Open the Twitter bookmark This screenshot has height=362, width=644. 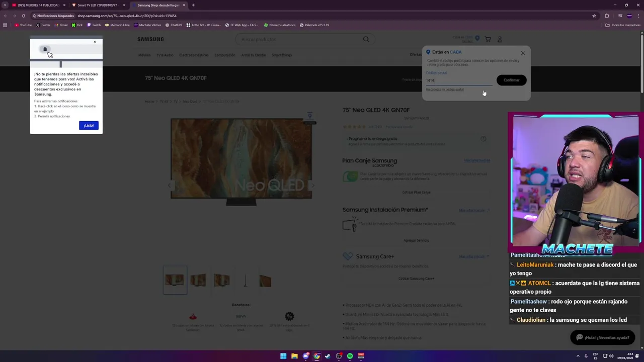coord(43,25)
